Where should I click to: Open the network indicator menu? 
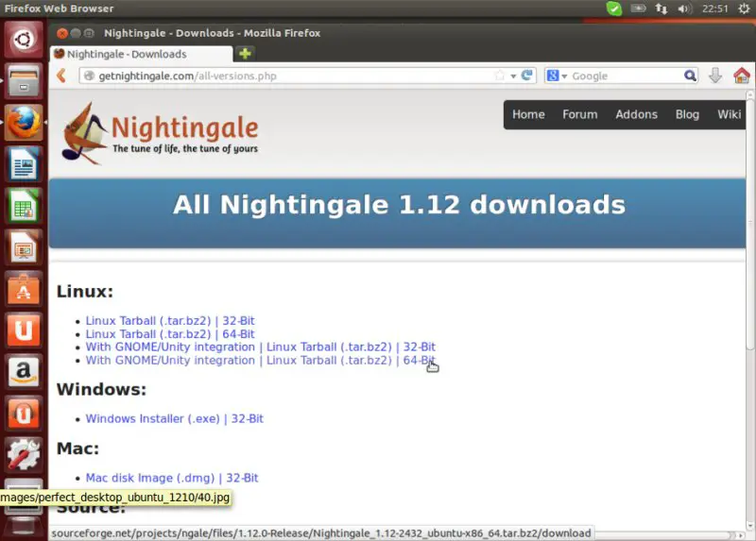(x=661, y=8)
